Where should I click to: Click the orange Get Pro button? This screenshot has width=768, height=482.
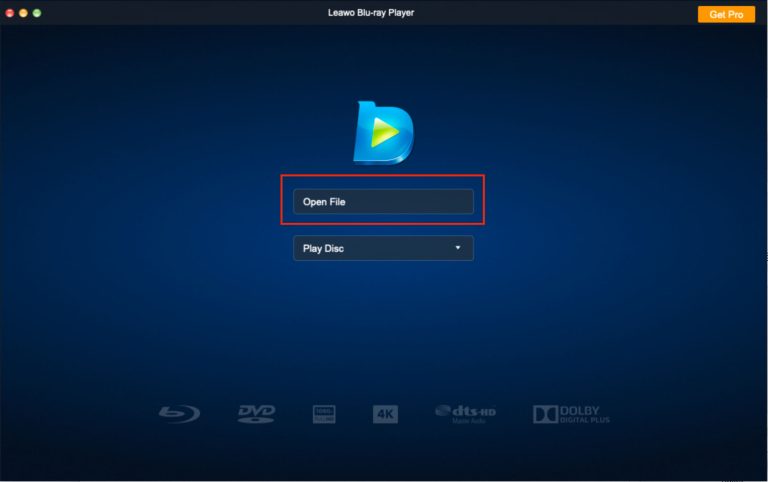click(x=726, y=14)
